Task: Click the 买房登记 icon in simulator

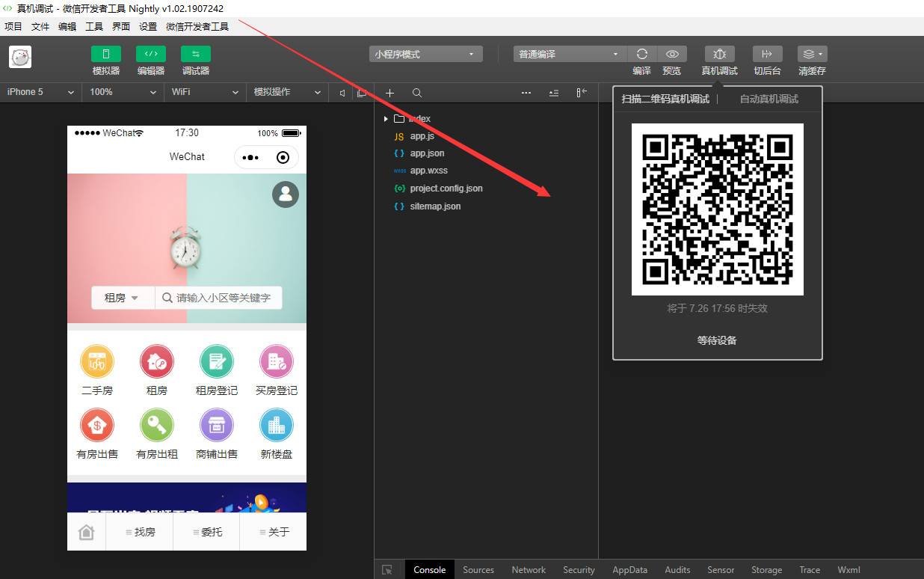Action: click(277, 362)
